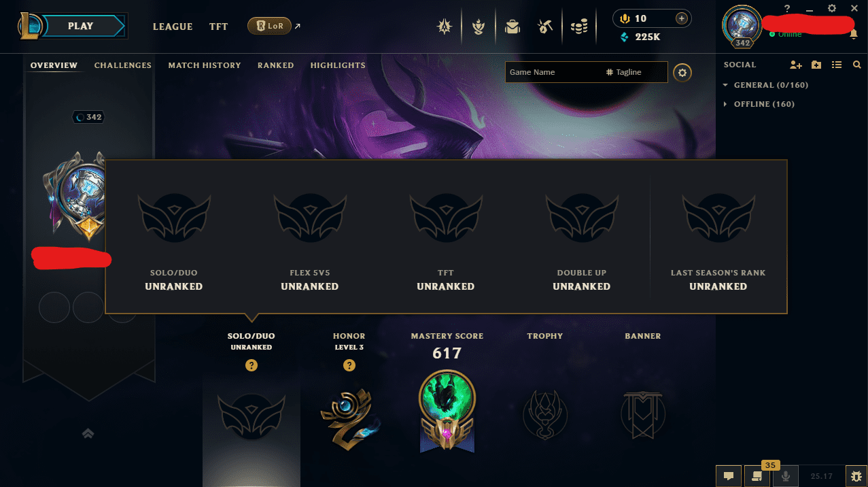Click the Game Name input field
The height and width of the screenshot is (487, 868).
click(552, 72)
